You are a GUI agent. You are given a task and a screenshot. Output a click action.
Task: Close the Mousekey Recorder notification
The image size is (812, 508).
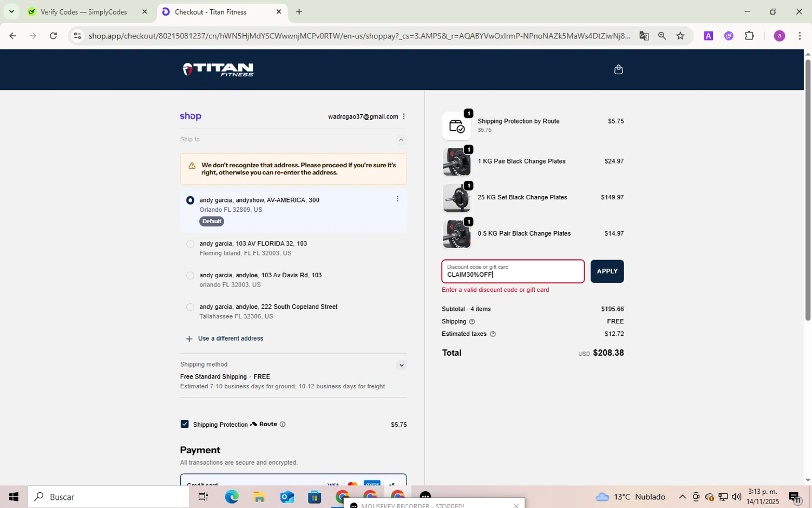tap(516, 505)
